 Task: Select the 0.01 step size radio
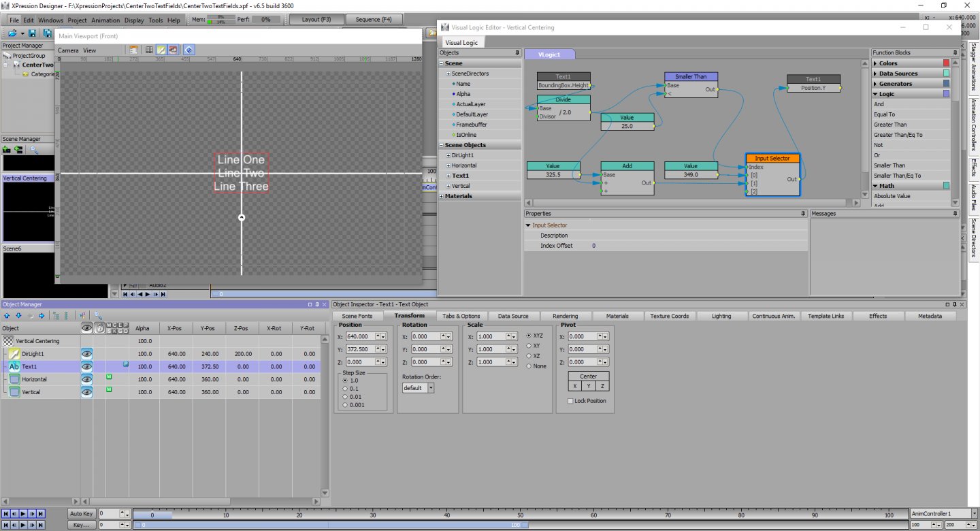345,396
